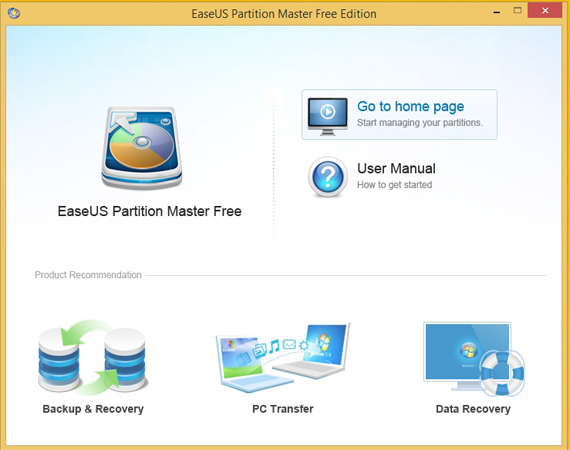Select the Data Recovery label
Screen dimensions: 570x450
(x=473, y=409)
